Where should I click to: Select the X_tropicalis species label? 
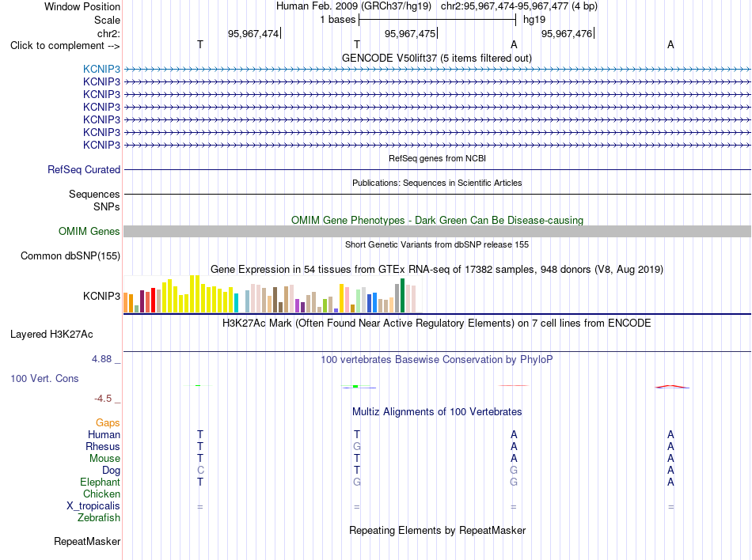tap(93, 506)
